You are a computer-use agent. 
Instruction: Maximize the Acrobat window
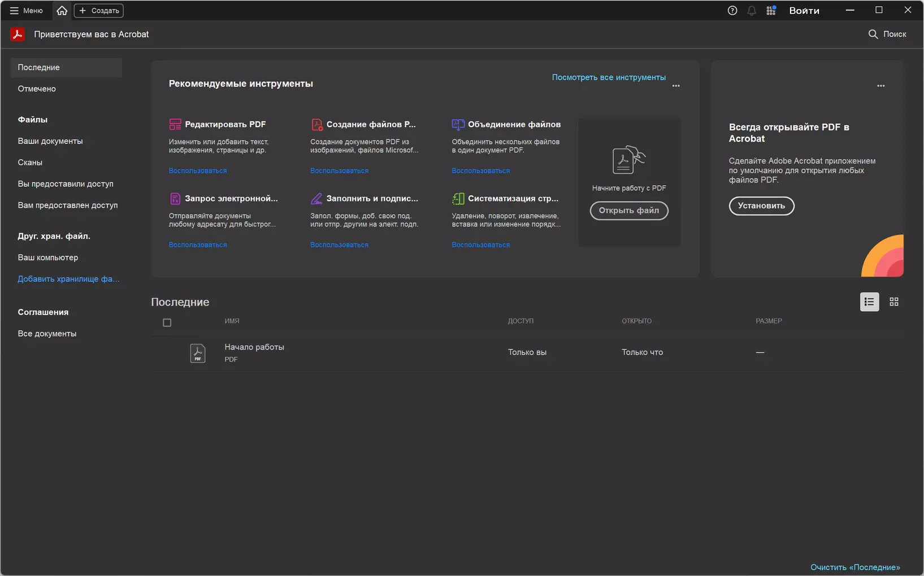click(879, 10)
